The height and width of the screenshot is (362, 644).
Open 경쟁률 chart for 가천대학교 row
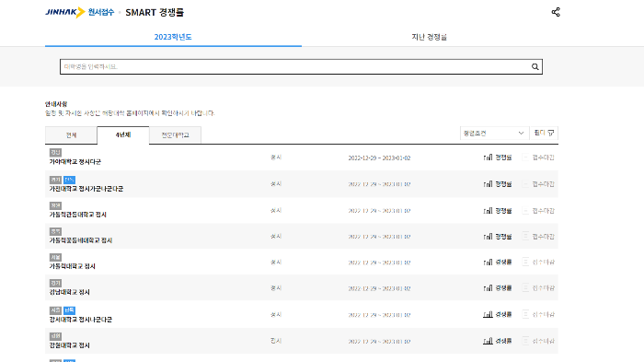[498, 184]
